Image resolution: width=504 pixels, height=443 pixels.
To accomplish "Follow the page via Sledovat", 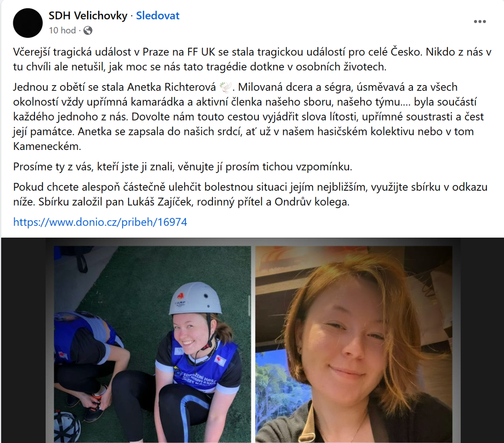I will coord(157,15).
